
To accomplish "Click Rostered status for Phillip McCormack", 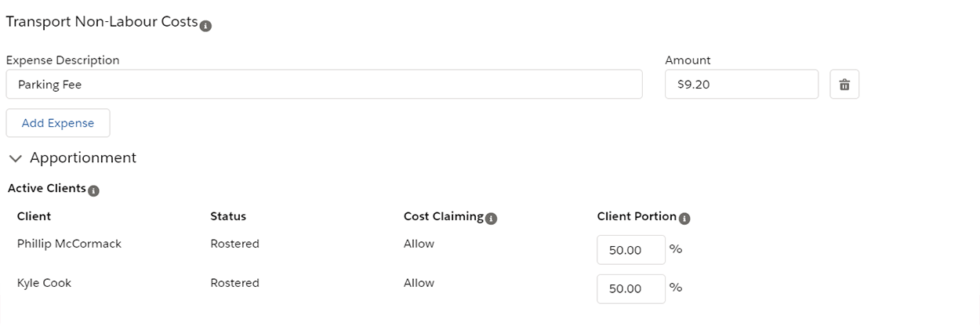I will point(234,244).
